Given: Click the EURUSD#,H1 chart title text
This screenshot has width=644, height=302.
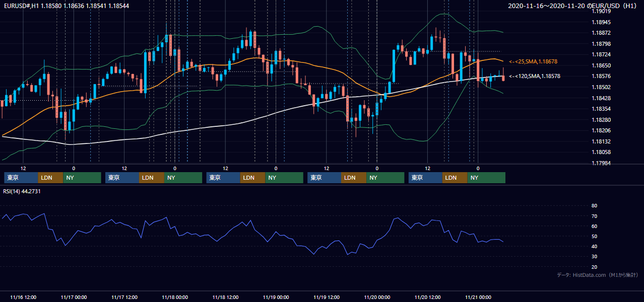Looking at the screenshot, I should point(67,6).
